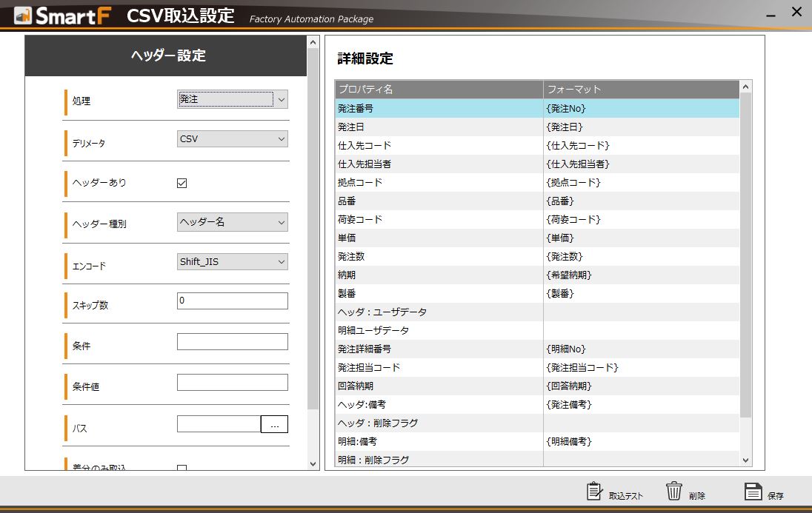Click the 保存 save icon
This screenshot has height=513, width=812.
coord(753,492)
